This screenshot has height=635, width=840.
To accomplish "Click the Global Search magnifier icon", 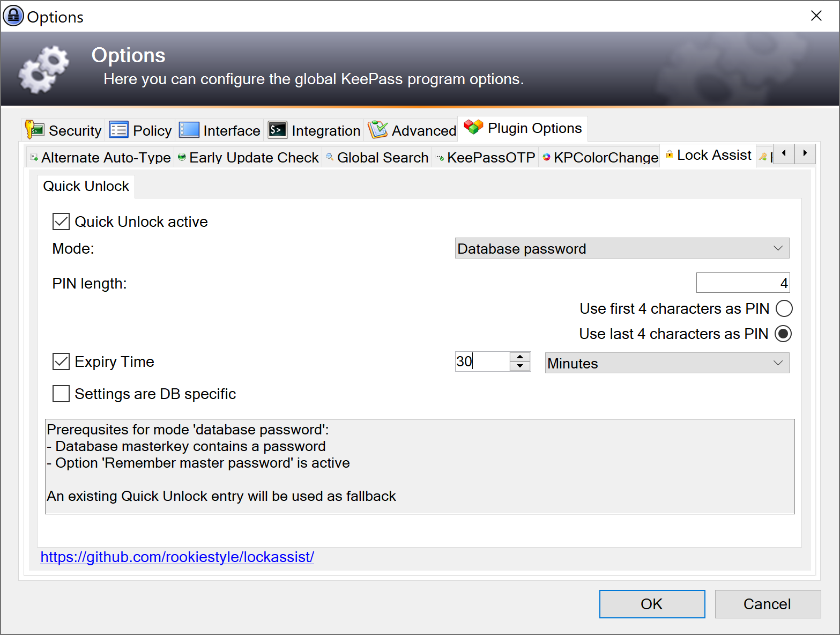I will click(330, 157).
